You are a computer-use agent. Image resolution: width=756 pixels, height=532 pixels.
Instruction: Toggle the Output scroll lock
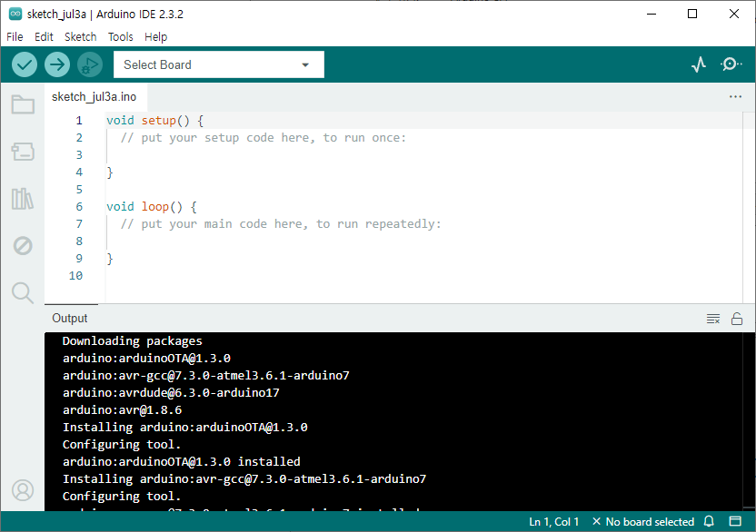[x=737, y=319]
